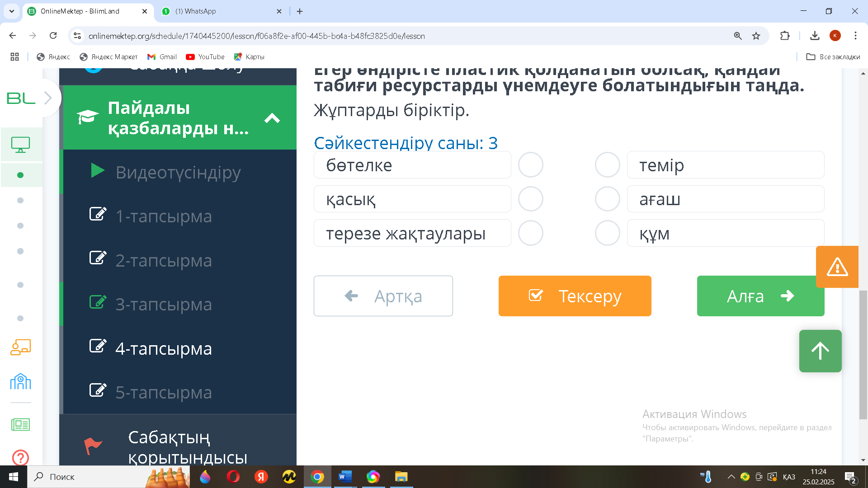Expand the BL sidebar arrow
The height and width of the screenshot is (488, 868).
[x=48, y=98]
